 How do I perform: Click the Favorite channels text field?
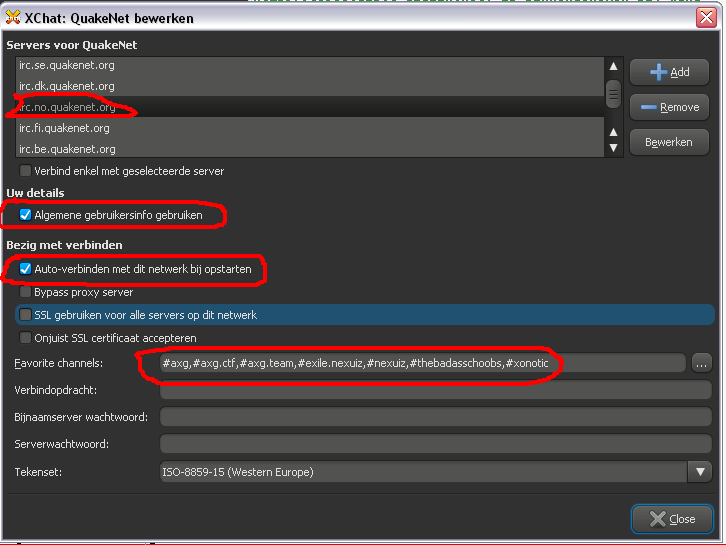coord(422,363)
